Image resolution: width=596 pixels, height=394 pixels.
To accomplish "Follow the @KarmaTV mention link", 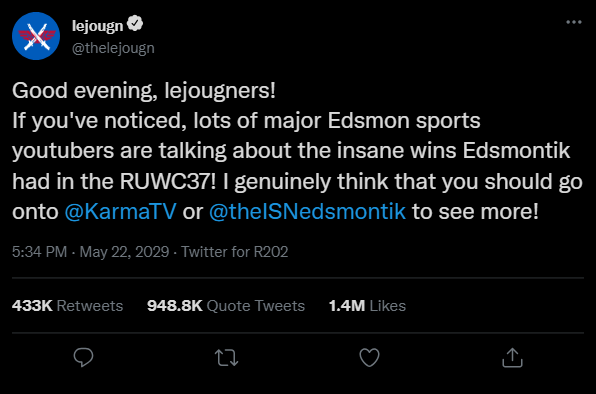I will [x=120, y=211].
